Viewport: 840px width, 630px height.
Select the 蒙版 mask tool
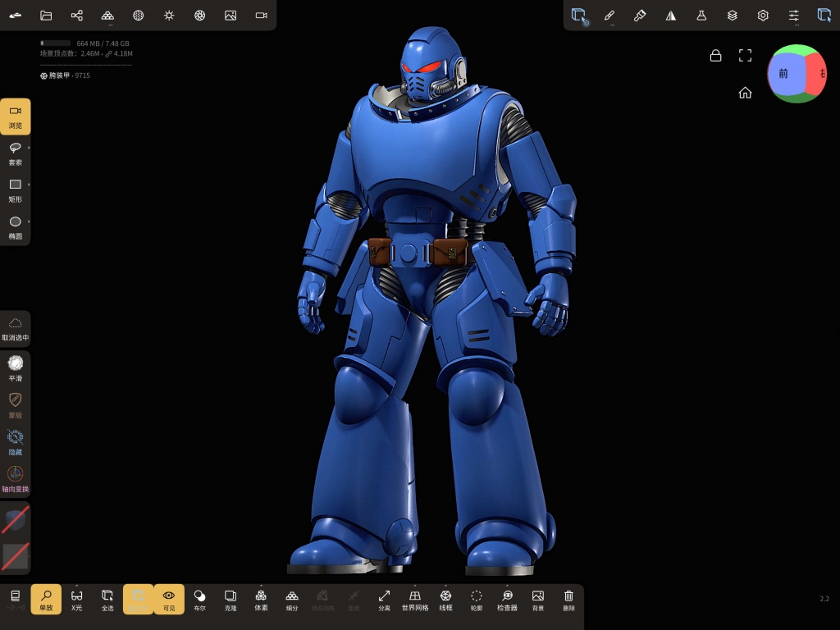coord(16,405)
